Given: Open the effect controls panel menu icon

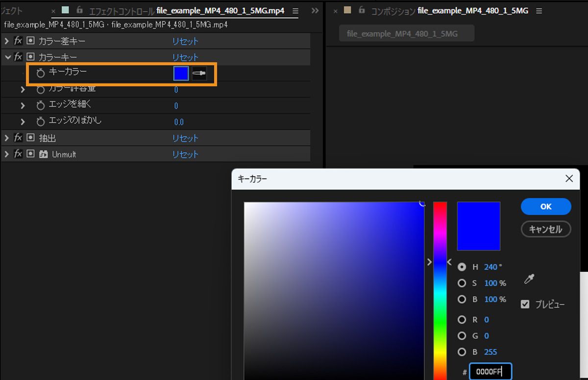Looking at the screenshot, I should coord(294,11).
